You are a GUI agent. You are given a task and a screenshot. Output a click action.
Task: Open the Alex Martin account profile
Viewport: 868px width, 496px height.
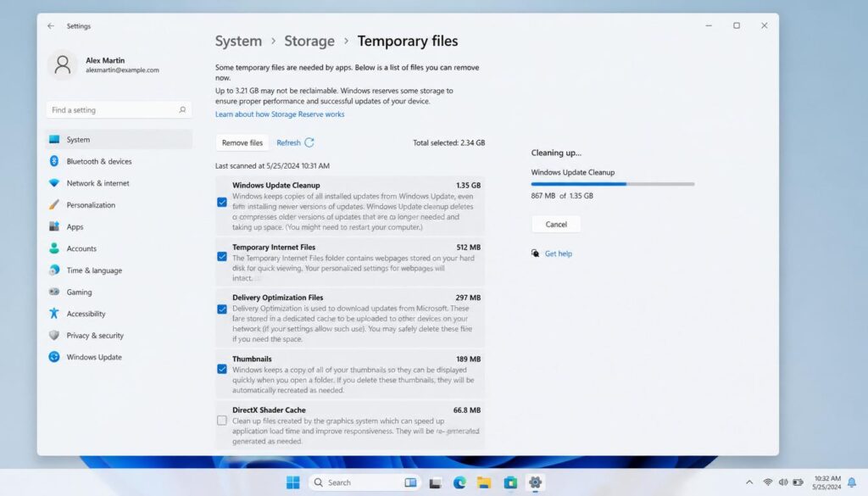[105, 64]
